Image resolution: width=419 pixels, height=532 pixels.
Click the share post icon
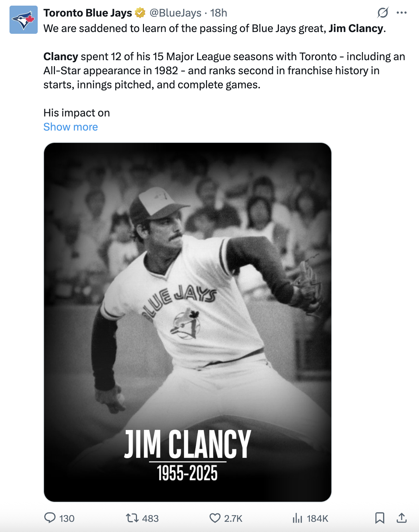click(x=402, y=518)
